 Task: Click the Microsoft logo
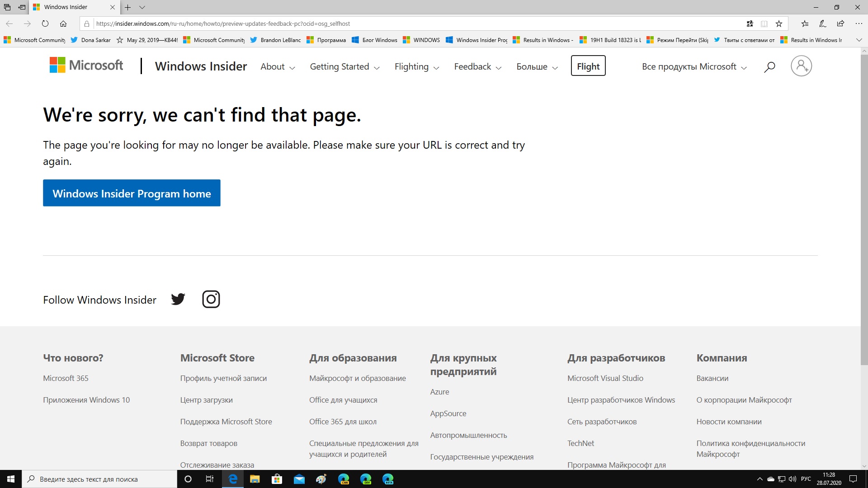point(86,66)
